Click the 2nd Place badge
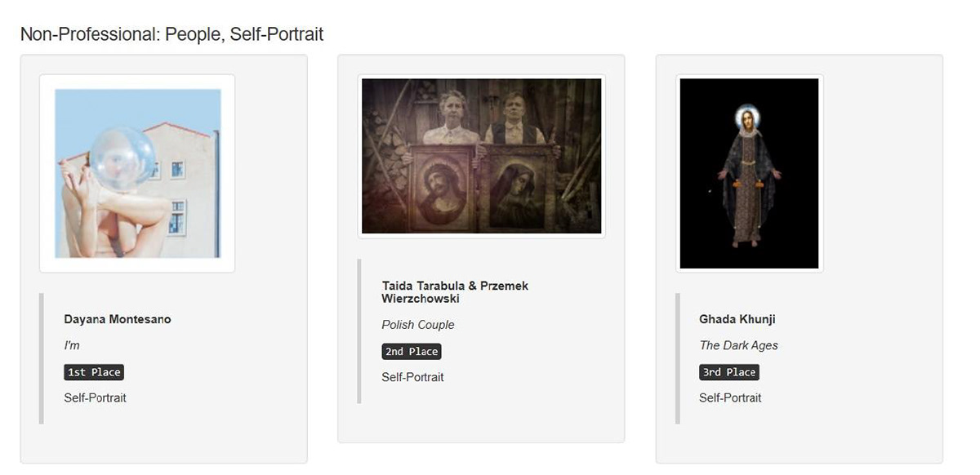Screen dimensions: 980x475 412,352
